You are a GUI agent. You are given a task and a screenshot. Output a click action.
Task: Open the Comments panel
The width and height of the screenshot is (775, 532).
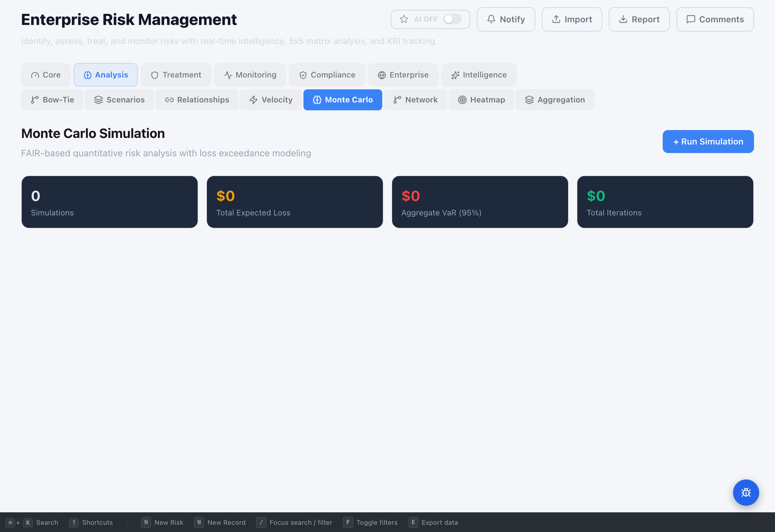[x=715, y=19]
